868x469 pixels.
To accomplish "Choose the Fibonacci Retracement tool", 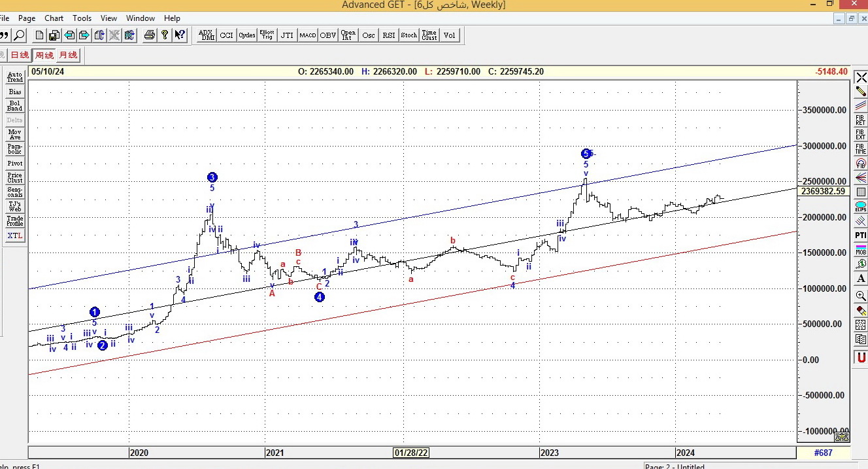I will pyautogui.click(x=861, y=120).
